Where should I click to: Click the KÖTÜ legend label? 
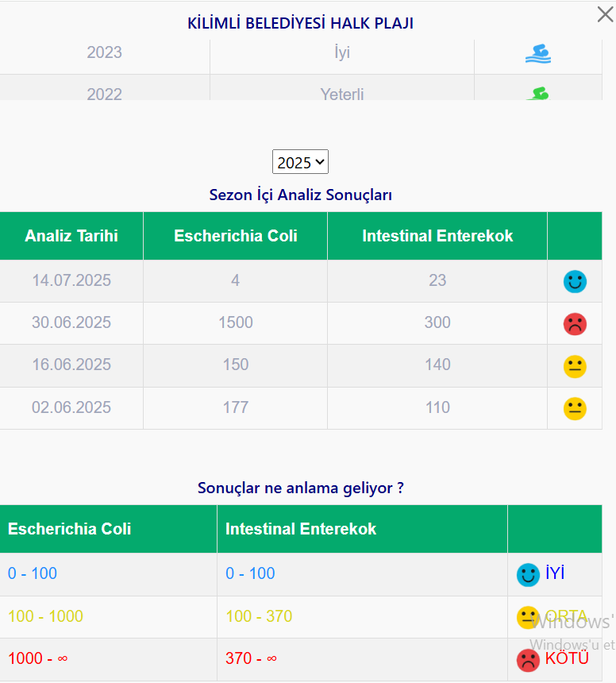click(567, 658)
